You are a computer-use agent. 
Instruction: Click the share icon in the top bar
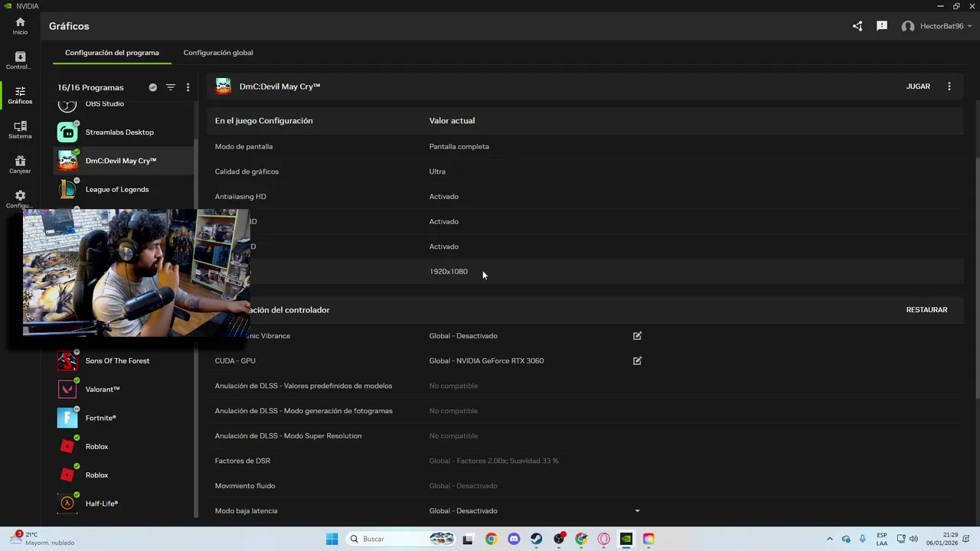click(x=857, y=26)
